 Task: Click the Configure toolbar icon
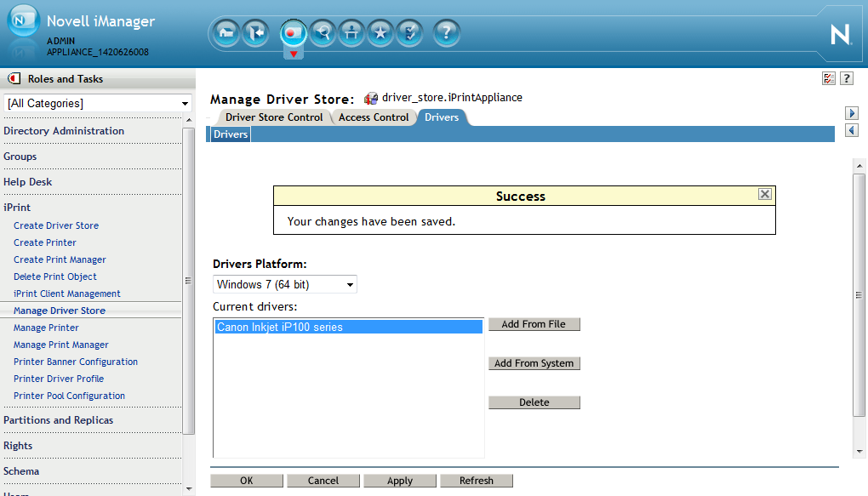point(351,33)
